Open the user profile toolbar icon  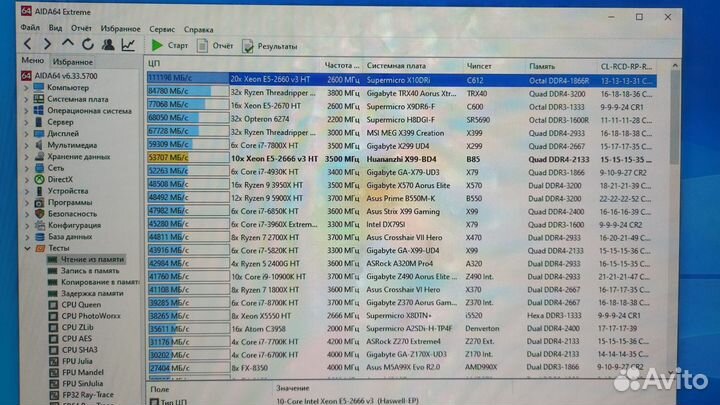108,45
